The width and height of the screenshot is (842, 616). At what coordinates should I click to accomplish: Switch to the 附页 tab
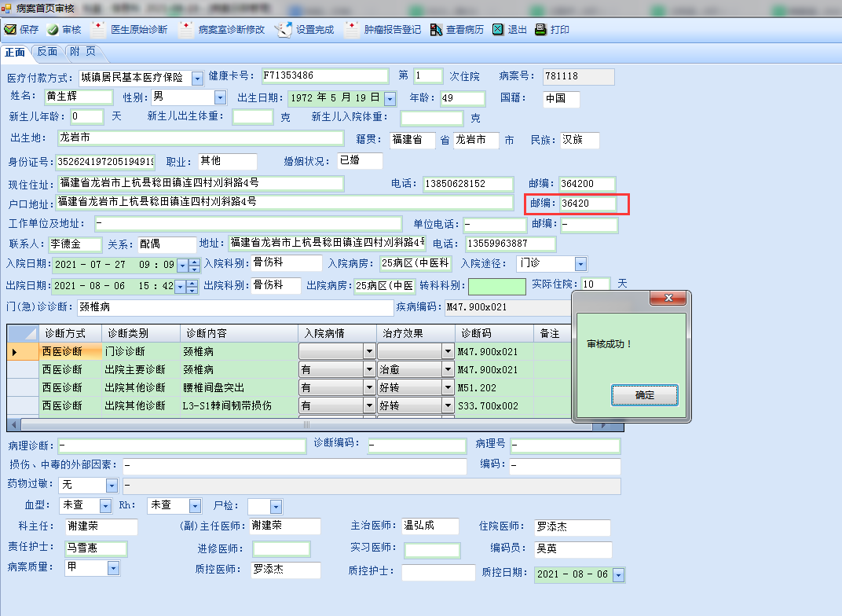82,52
